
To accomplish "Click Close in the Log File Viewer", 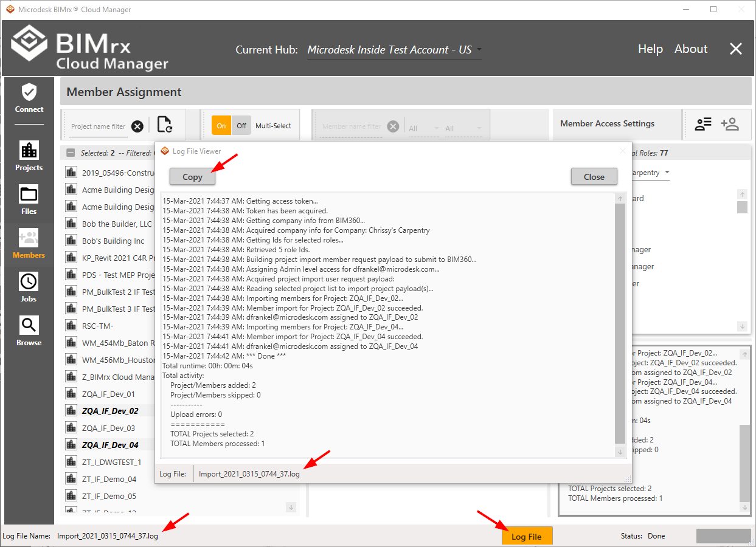I will (594, 177).
